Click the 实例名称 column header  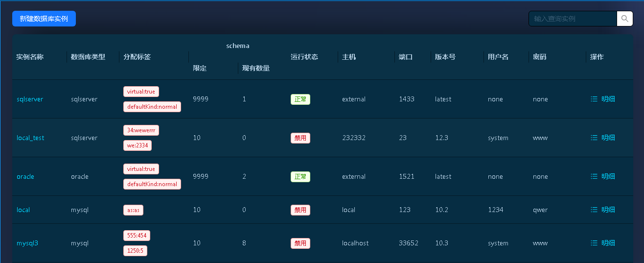(30, 57)
